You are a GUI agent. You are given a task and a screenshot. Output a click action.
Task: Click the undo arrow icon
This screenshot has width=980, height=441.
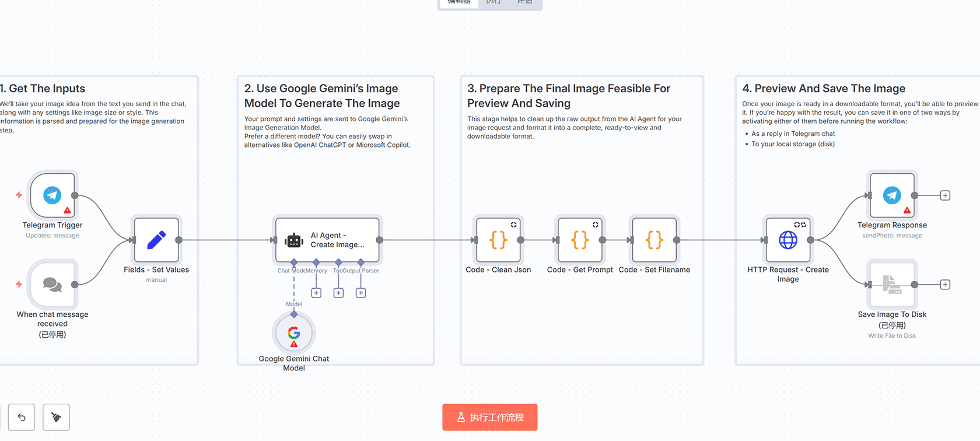coord(22,417)
